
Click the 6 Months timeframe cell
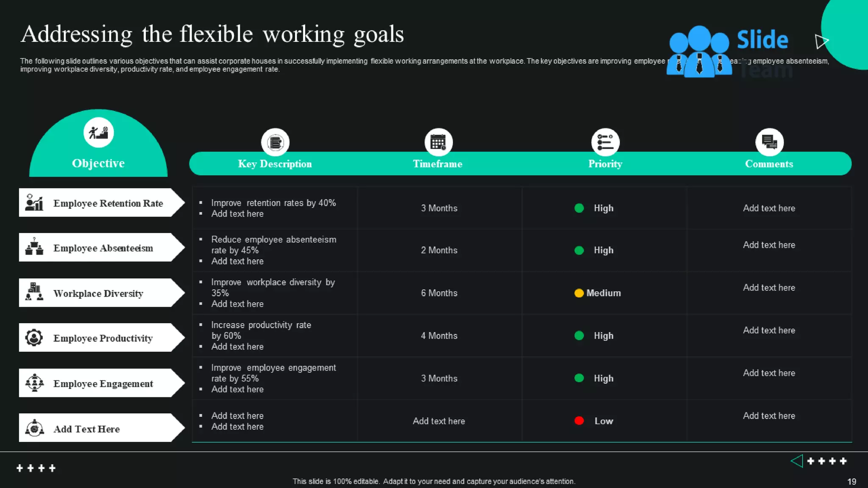[x=439, y=293]
